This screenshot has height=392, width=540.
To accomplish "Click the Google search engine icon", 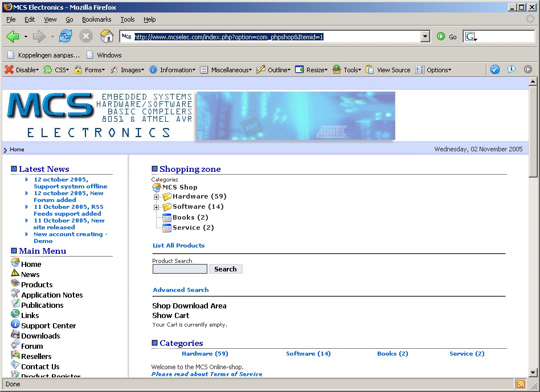I will [471, 36].
